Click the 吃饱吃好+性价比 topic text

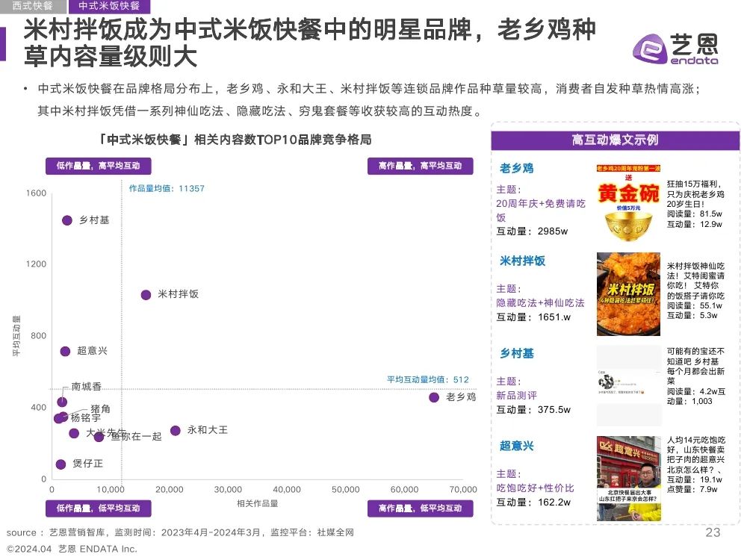coord(535,488)
